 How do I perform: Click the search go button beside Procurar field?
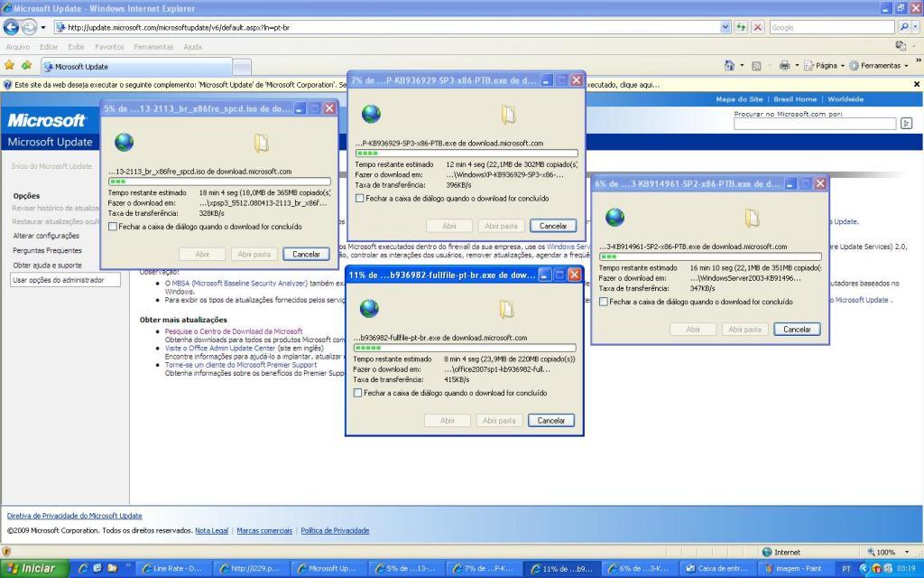(x=906, y=123)
